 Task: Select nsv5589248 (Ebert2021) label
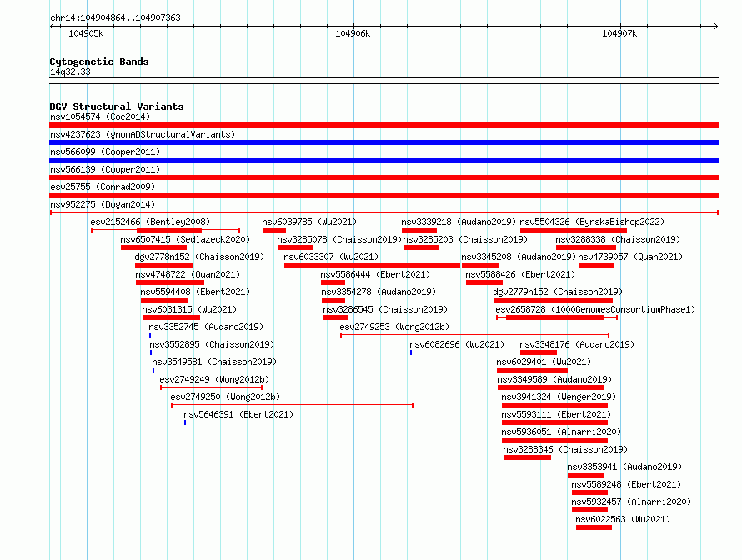(627, 484)
